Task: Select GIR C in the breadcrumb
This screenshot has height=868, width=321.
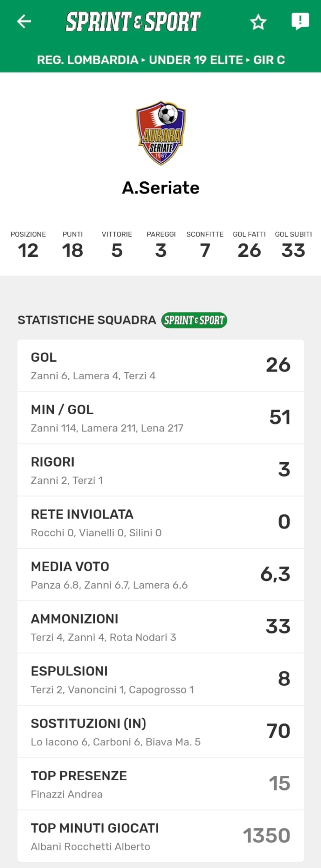Action: 269,60
